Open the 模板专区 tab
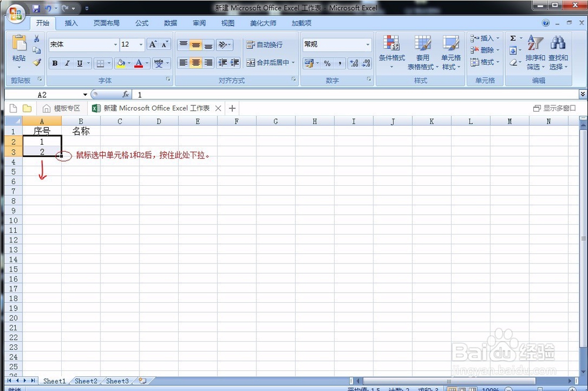 tap(62, 108)
